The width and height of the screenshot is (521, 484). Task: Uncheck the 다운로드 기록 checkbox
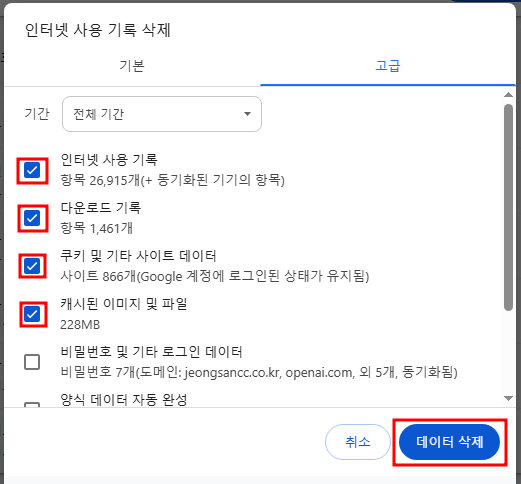click(32, 218)
